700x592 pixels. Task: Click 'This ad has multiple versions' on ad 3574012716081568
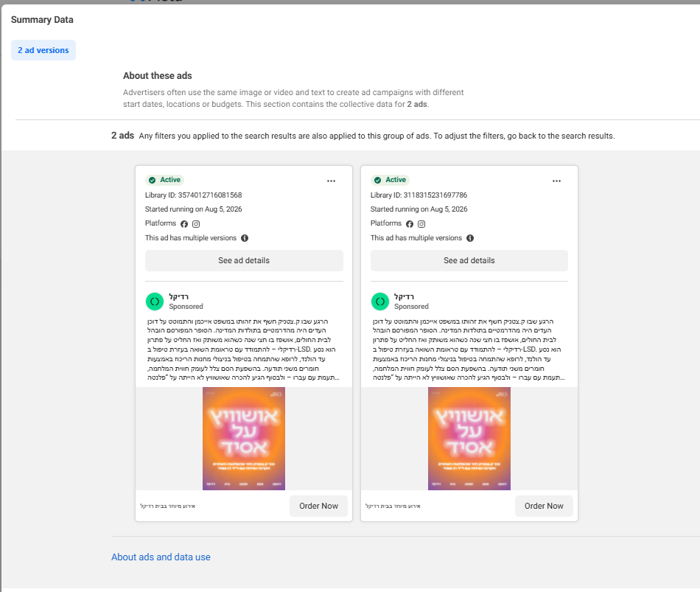(191, 238)
